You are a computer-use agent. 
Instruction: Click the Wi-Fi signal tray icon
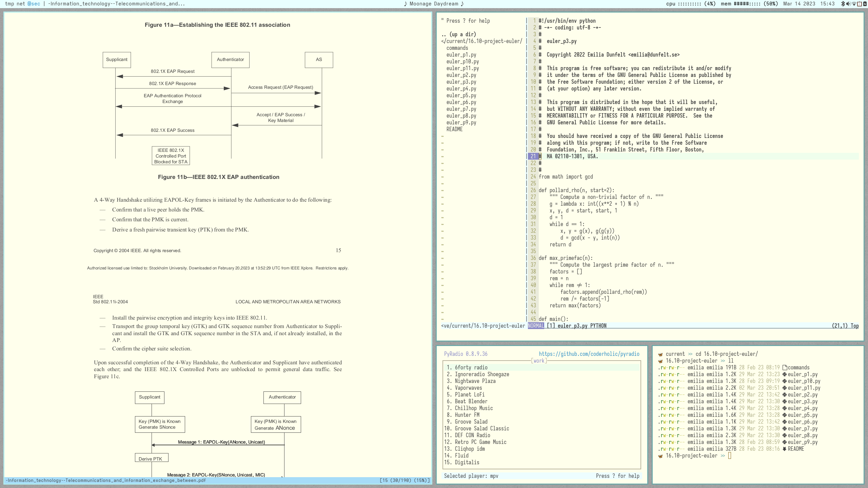coord(854,4)
